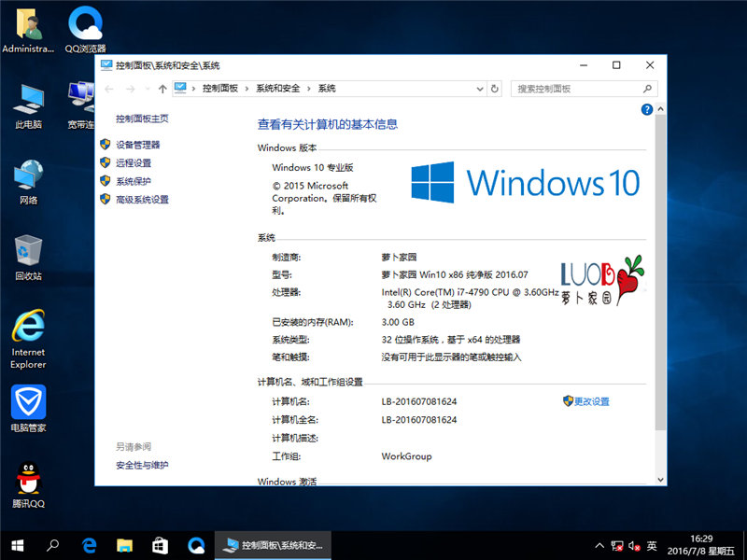Open the Administrator folder desktop icon

29,30
